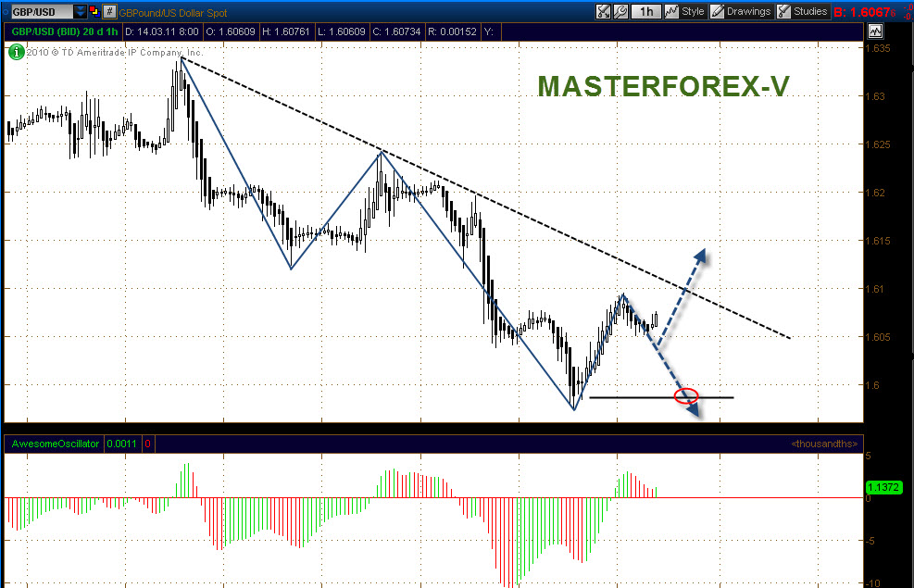Click the red-yellow-blue color link icon
Viewport: 914px width, 588px height.
[94, 12]
